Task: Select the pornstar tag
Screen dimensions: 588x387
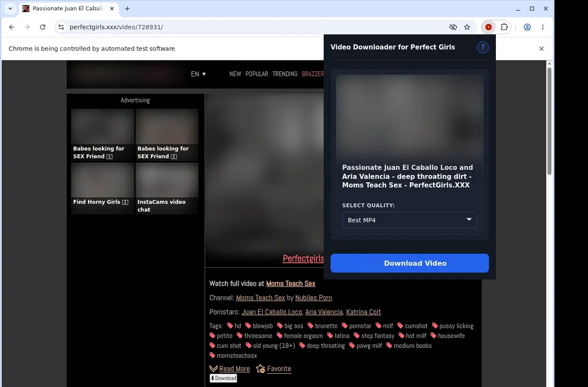Action: click(x=357, y=326)
